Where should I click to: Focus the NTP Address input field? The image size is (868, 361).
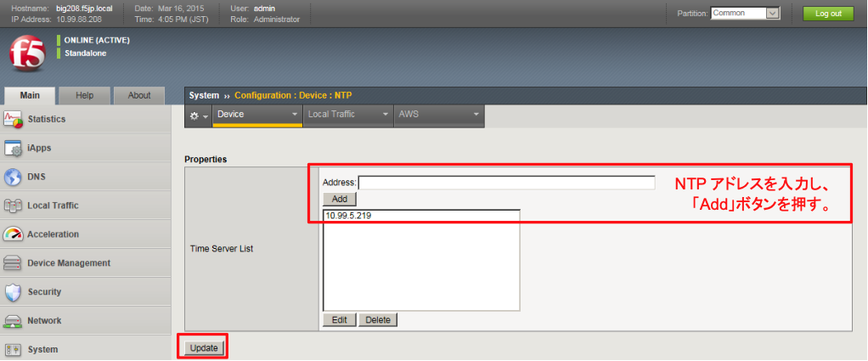(x=506, y=182)
